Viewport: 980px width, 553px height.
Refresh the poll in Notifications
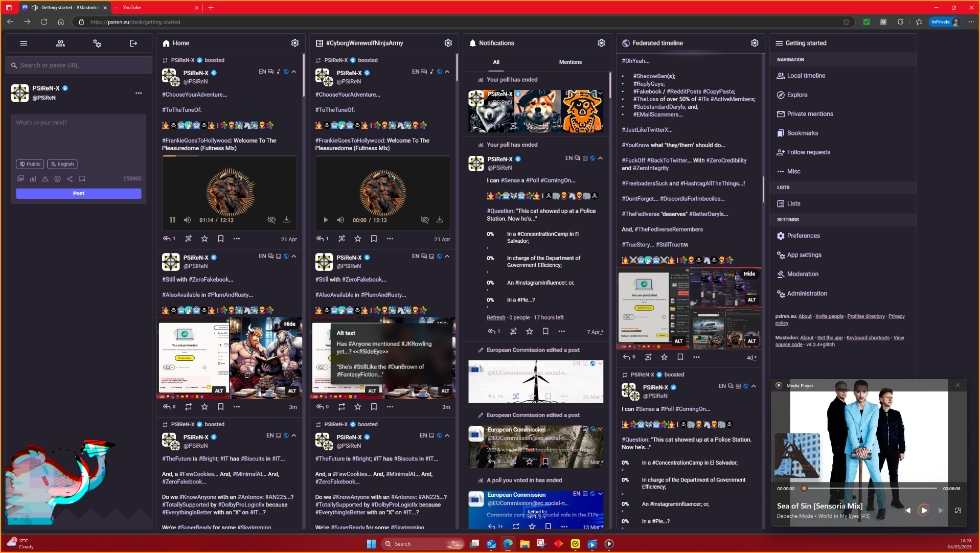[x=496, y=317]
